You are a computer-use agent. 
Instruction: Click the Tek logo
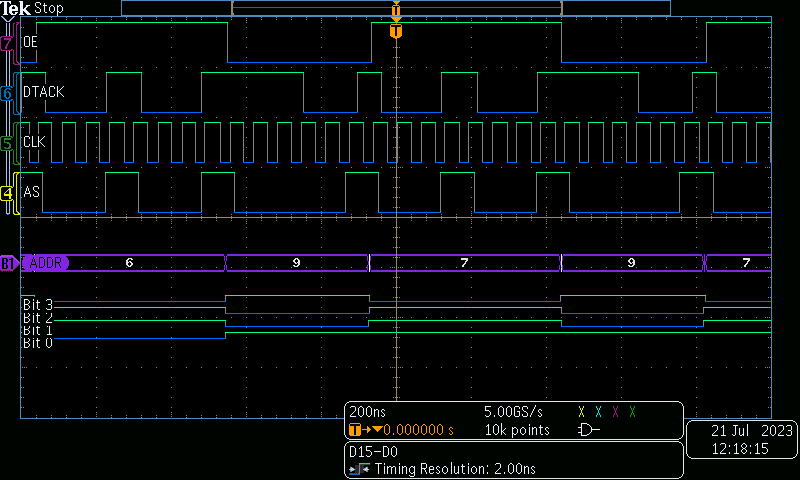[x=16, y=8]
